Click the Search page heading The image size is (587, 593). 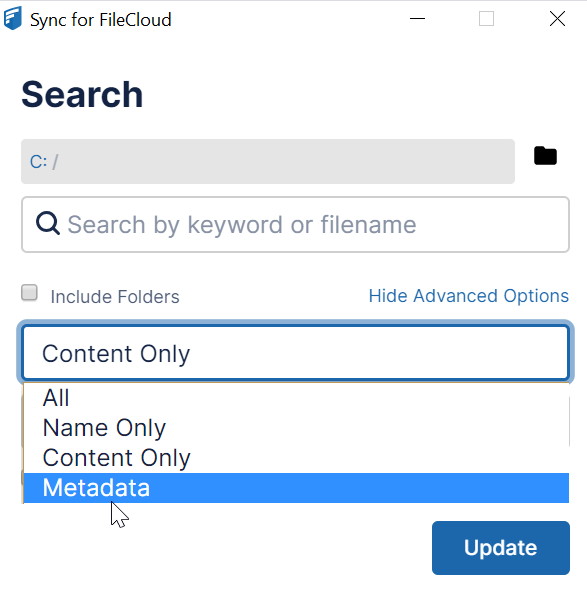coord(82,95)
